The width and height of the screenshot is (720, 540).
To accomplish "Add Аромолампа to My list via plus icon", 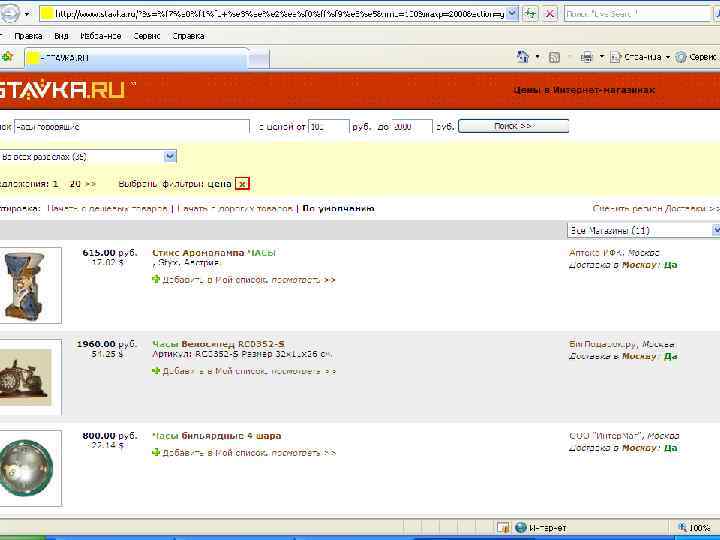I will 156,279.
